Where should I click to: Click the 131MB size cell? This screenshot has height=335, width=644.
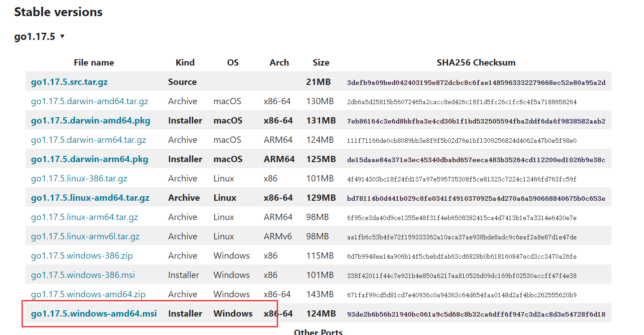(x=321, y=121)
